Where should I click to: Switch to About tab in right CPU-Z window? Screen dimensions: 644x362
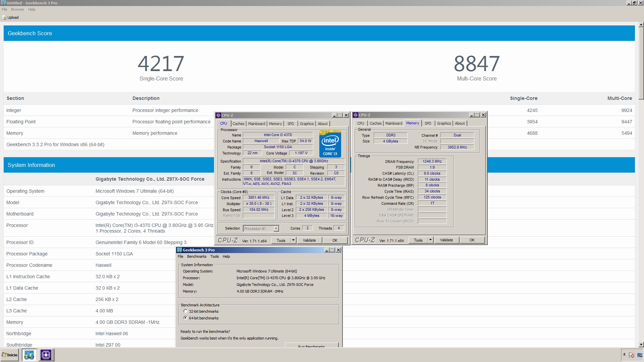tap(460, 123)
